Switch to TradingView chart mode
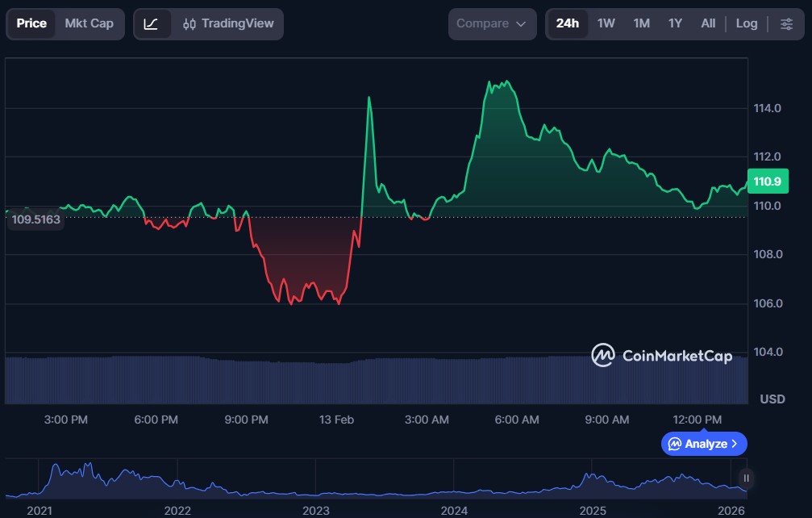Viewport: 812px width, 518px height. [227, 24]
